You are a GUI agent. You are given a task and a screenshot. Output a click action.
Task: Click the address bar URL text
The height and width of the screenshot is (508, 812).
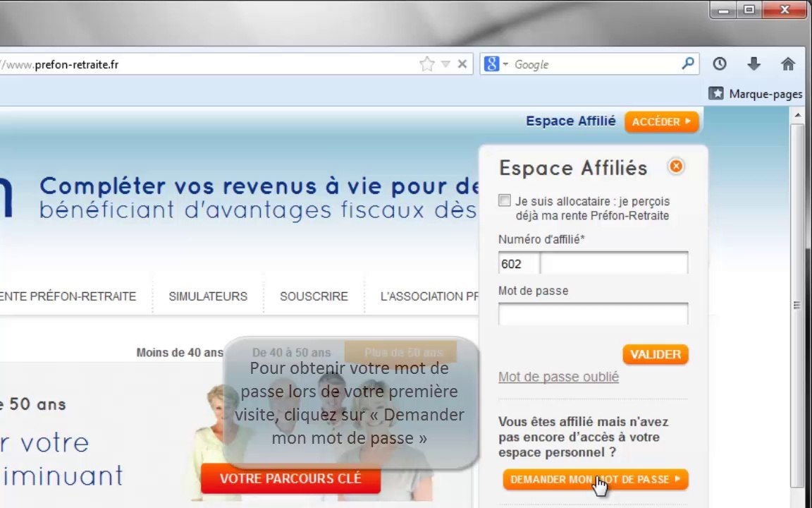(61, 65)
